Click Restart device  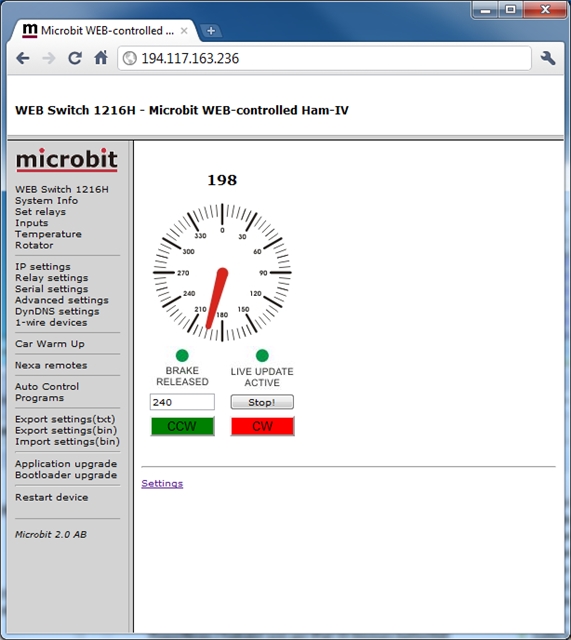pos(52,497)
